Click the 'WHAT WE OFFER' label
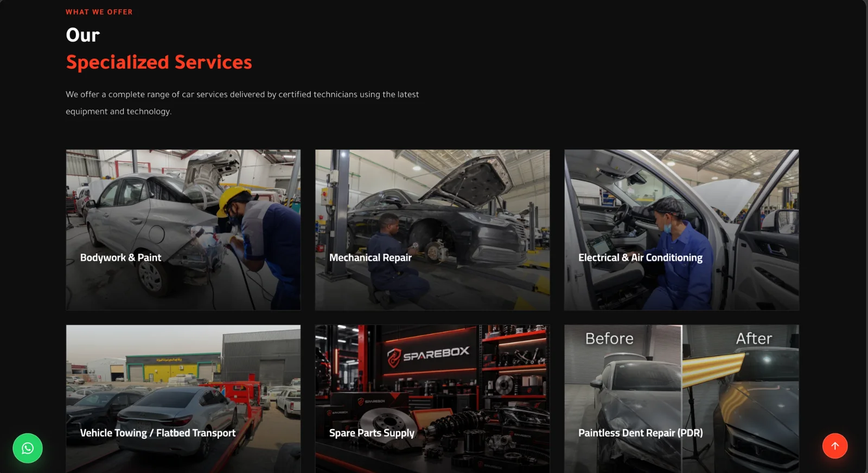This screenshot has height=473, width=868. click(99, 12)
